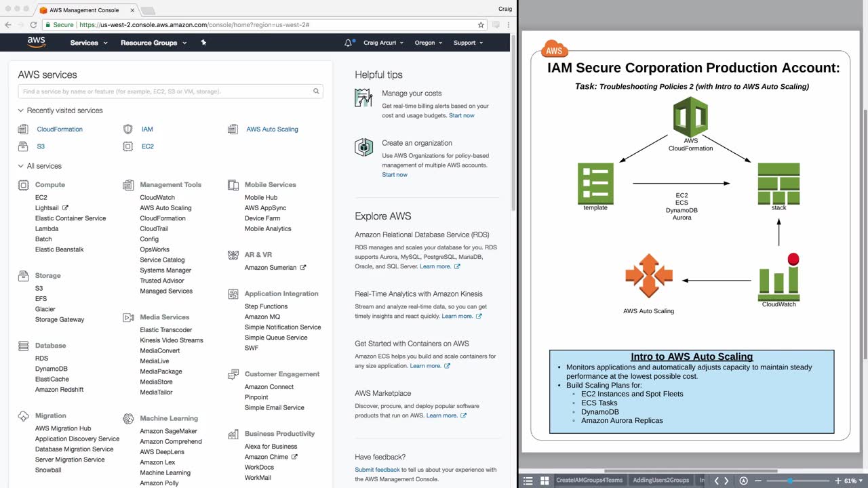The image size is (868, 488).
Task: Open the Craig Arcuri account menu
Action: [382, 43]
